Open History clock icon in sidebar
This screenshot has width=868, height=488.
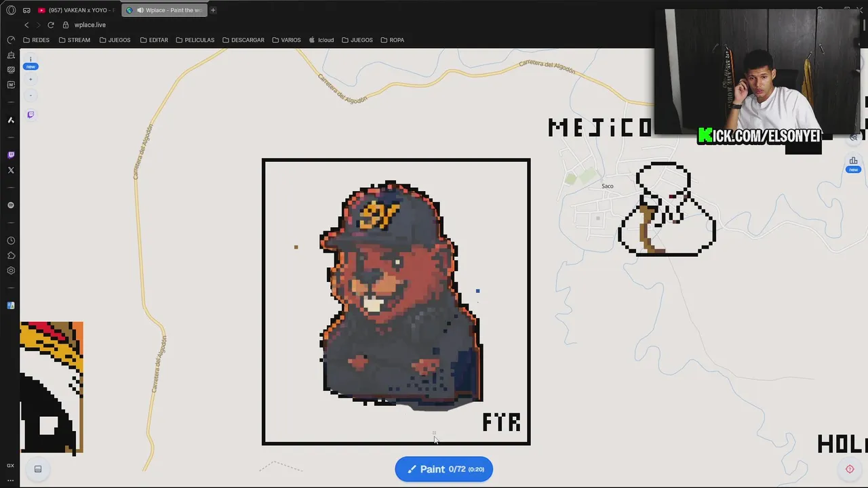[x=11, y=241]
